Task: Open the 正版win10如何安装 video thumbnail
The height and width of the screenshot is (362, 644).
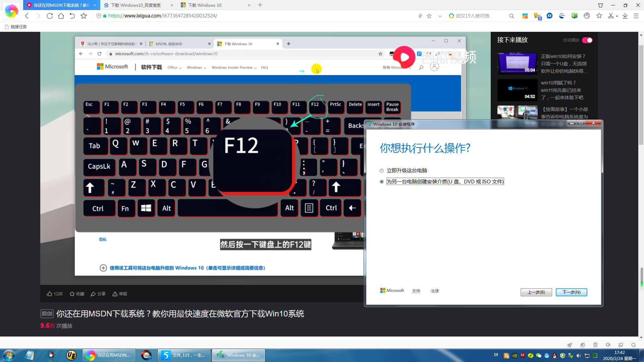Action: pyautogui.click(x=517, y=63)
